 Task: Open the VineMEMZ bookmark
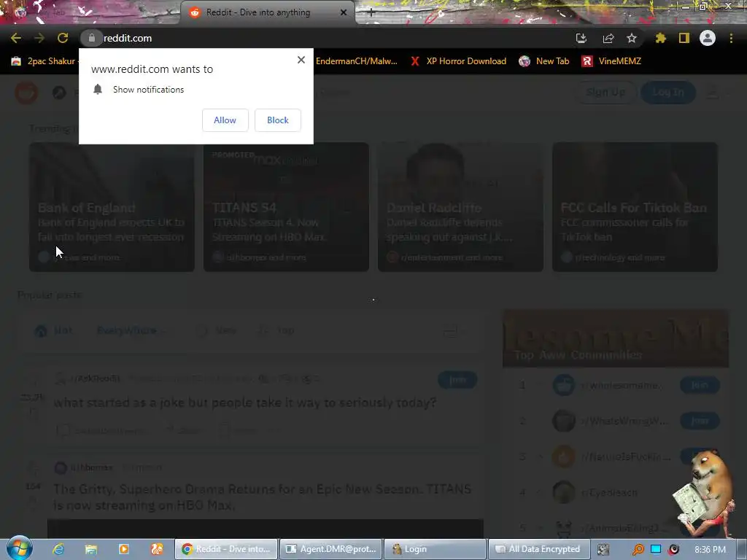point(612,61)
